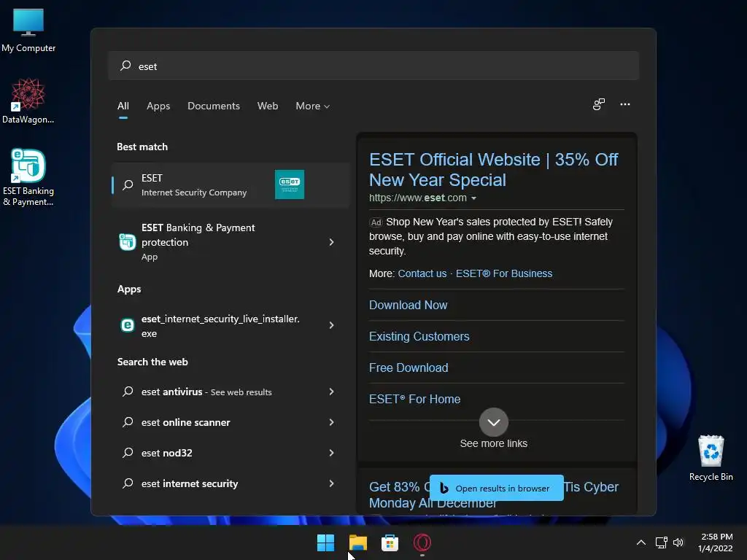The image size is (747, 560).
Task: Click the search magnifier in search box
Action: (x=125, y=66)
